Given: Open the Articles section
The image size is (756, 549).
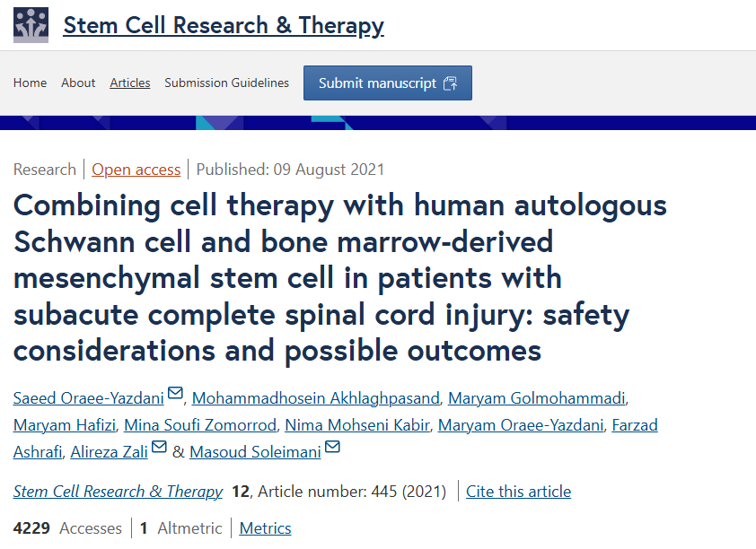Looking at the screenshot, I should tap(130, 83).
